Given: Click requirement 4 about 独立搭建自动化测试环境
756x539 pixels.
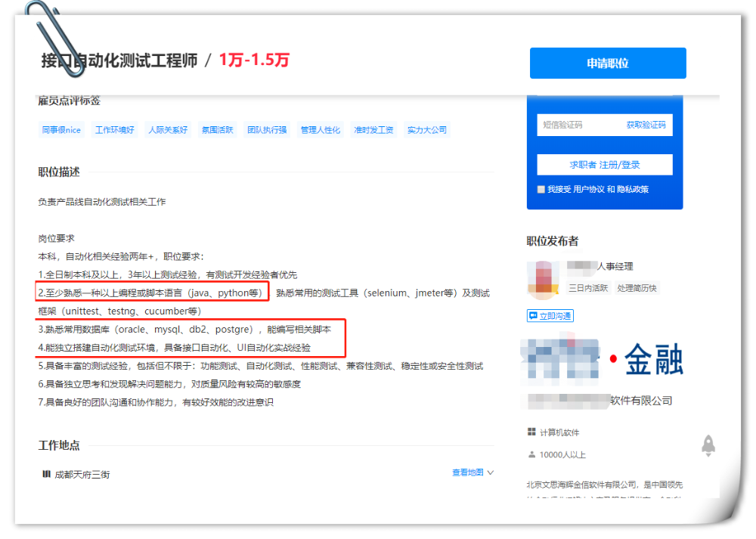Looking at the screenshot, I should [174, 348].
